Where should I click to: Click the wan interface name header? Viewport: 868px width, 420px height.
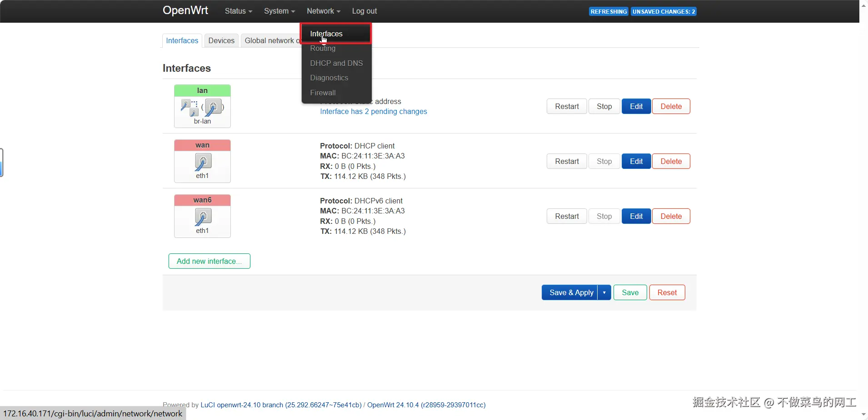click(x=202, y=145)
